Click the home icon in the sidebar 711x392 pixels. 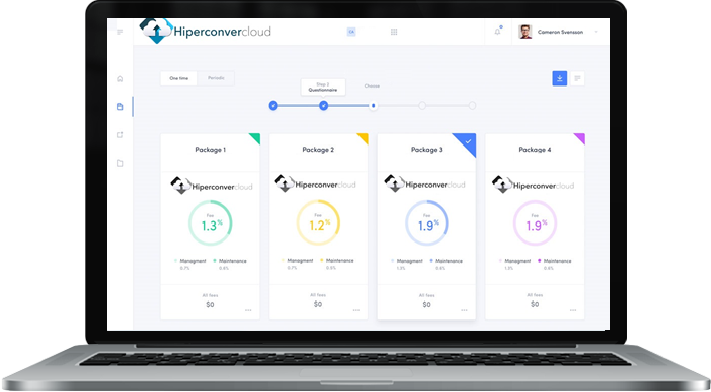[120, 78]
